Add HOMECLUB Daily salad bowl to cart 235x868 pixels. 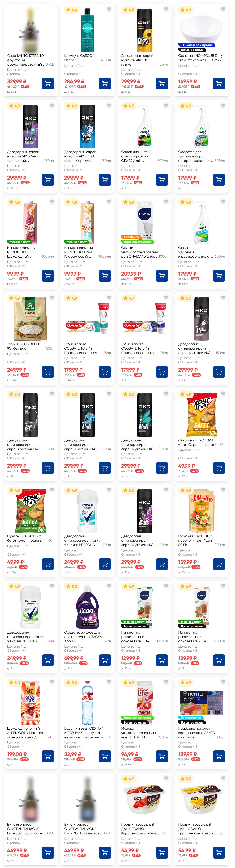pos(219,84)
